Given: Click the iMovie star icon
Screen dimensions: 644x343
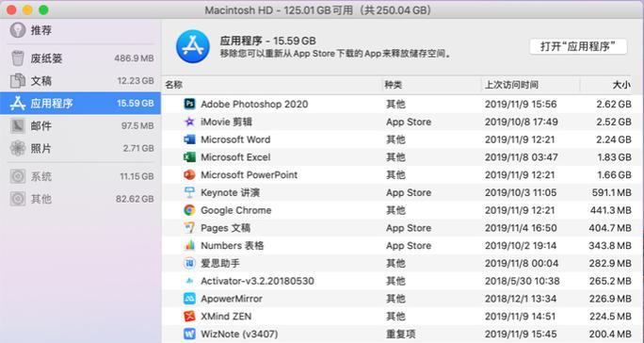Looking at the screenshot, I should pos(189,122).
